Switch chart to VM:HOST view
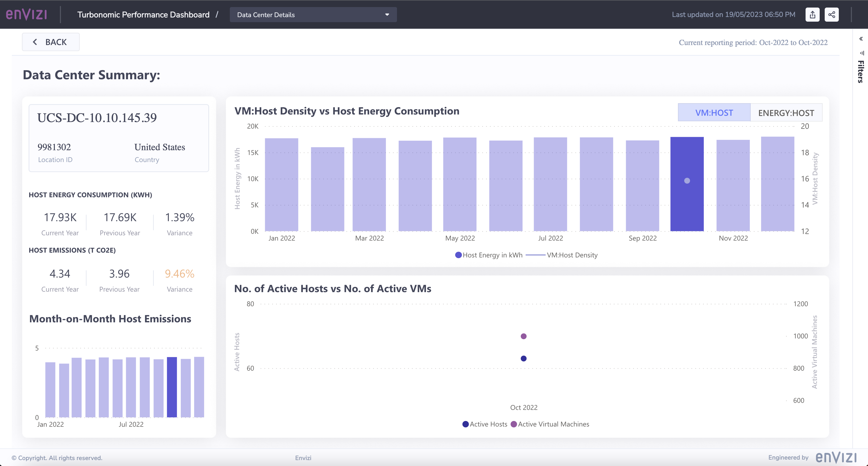 pos(714,113)
